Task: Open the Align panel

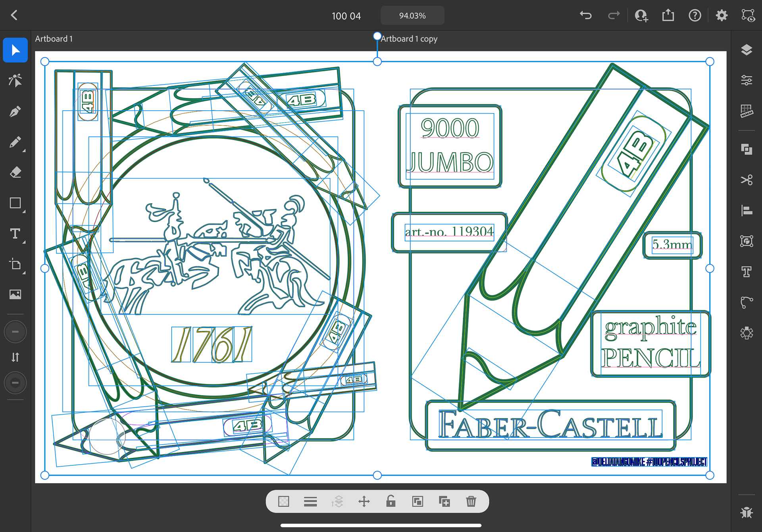Action: click(747, 211)
